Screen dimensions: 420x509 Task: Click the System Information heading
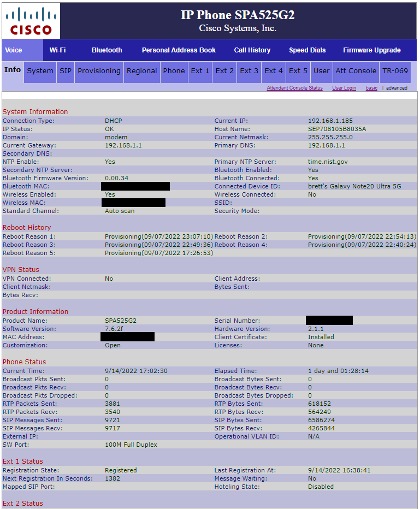35,111
